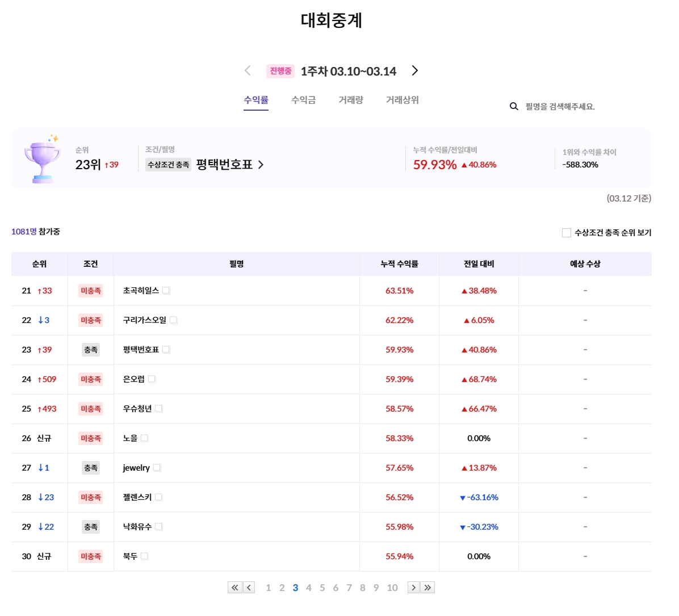Jump to first page double-left arrow

pyautogui.click(x=234, y=588)
